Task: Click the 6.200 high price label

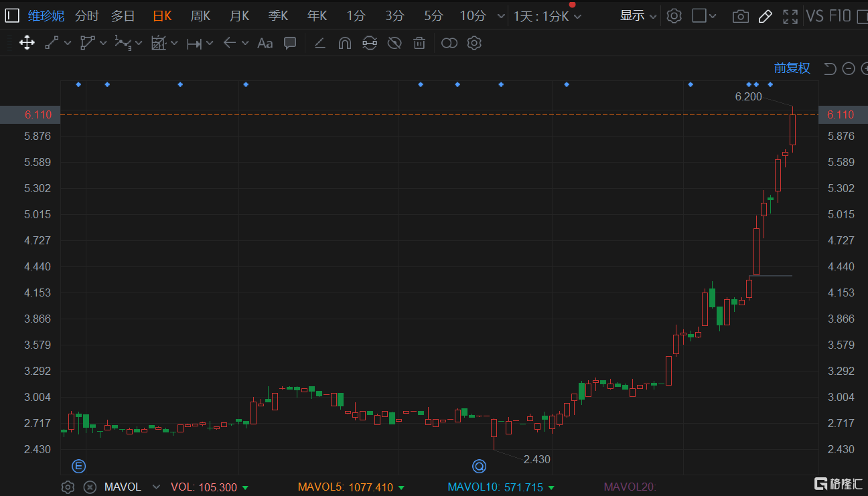Action: [x=748, y=96]
